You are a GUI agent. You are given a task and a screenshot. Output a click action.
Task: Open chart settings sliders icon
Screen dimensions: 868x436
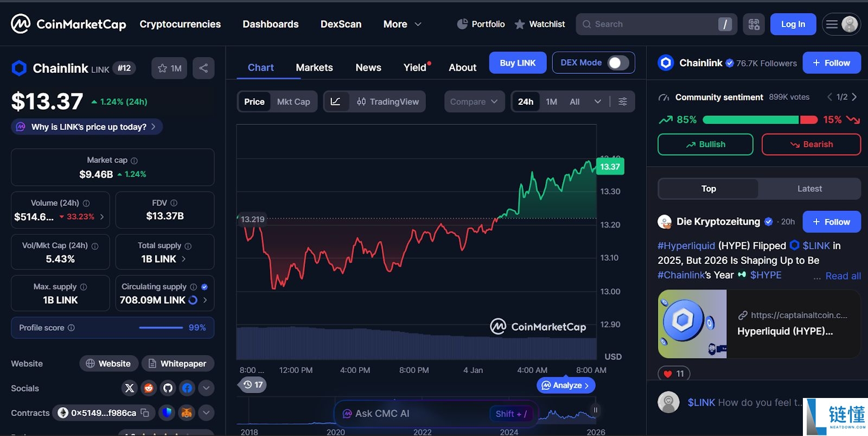tap(623, 102)
